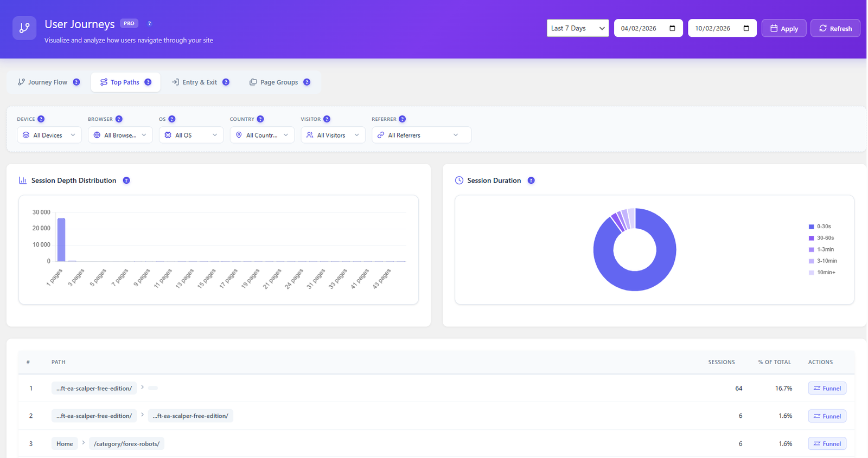
Task: Open help tooltip for Journey Flow tab
Action: coord(76,82)
